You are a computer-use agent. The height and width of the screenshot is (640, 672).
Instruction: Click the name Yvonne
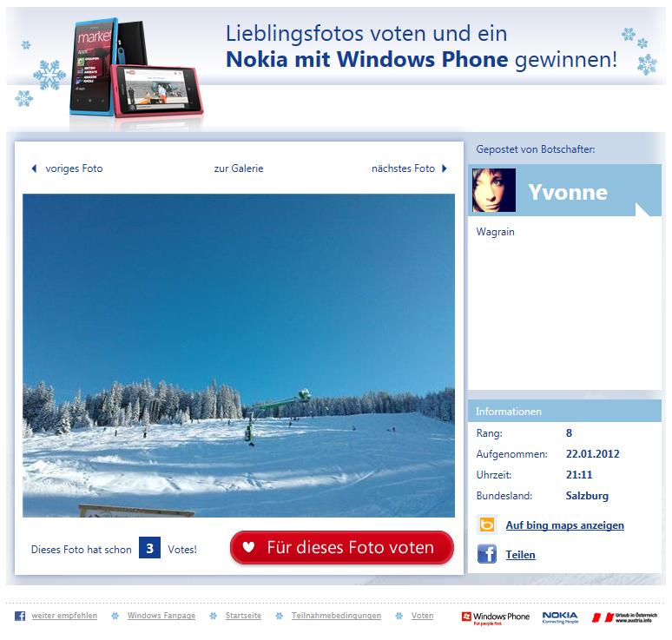pos(568,192)
